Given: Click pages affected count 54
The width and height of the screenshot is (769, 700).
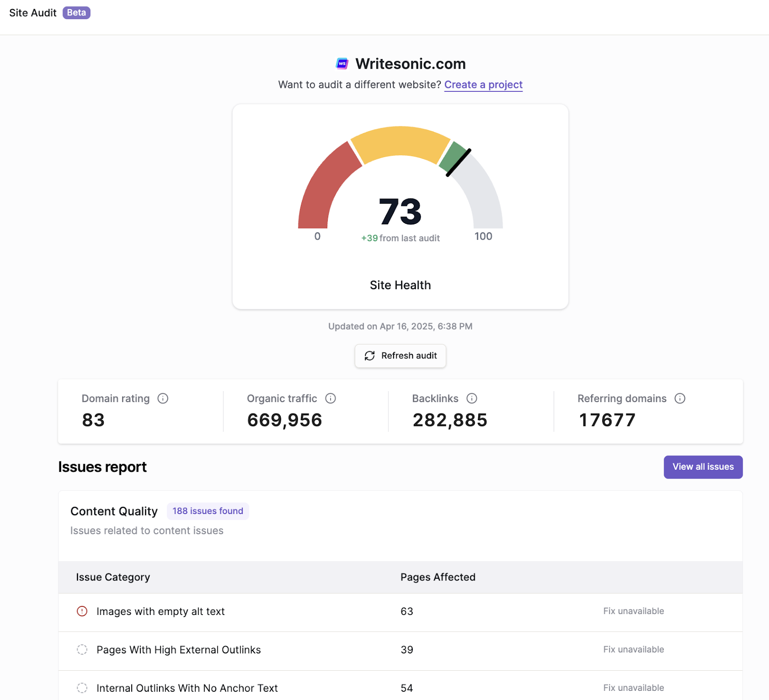Looking at the screenshot, I should pos(407,688).
